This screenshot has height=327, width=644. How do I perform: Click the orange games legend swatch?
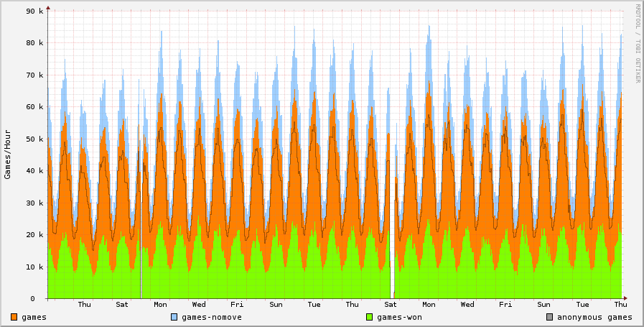pyautogui.click(x=14, y=317)
